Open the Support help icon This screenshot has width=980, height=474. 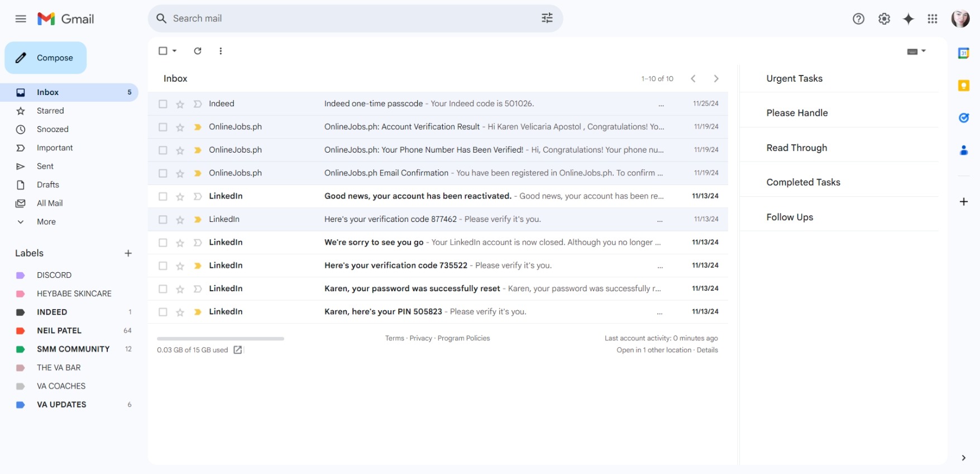coord(858,19)
